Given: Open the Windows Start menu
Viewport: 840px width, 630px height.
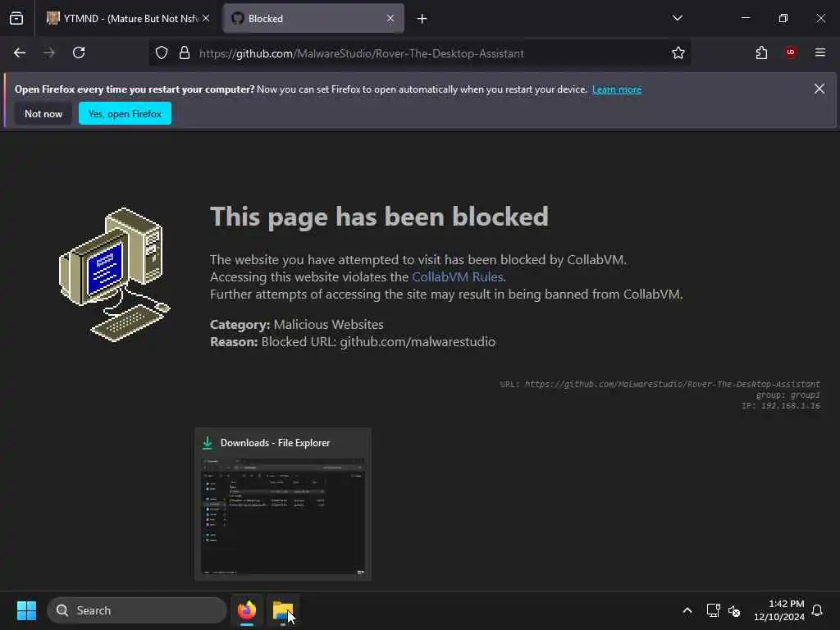Looking at the screenshot, I should point(27,610).
